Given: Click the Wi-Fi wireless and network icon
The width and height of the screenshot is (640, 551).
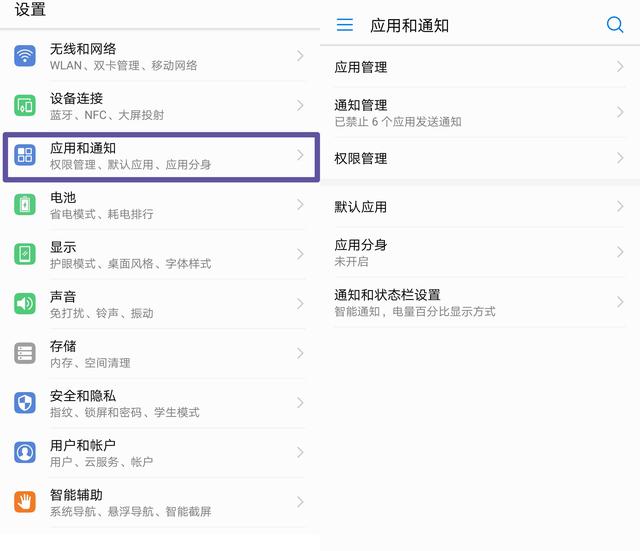Looking at the screenshot, I should tap(25, 56).
